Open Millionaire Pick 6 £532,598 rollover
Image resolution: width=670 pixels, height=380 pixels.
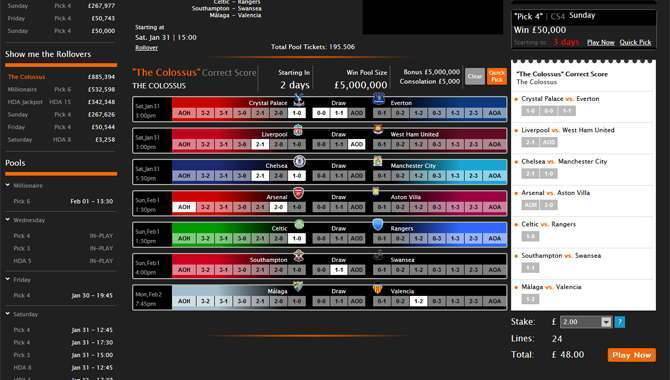tap(61, 89)
